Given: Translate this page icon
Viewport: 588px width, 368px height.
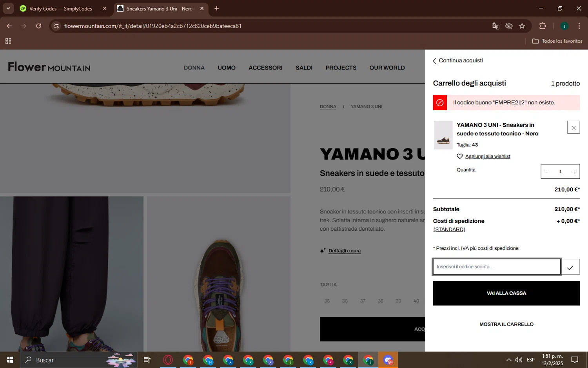Looking at the screenshot, I should pyautogui.click(x=496, y=26).
